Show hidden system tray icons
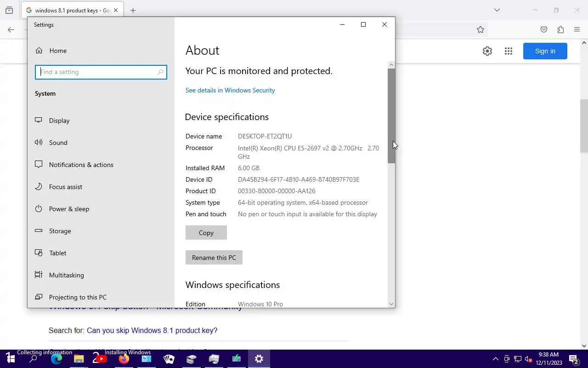 [495, 359]
